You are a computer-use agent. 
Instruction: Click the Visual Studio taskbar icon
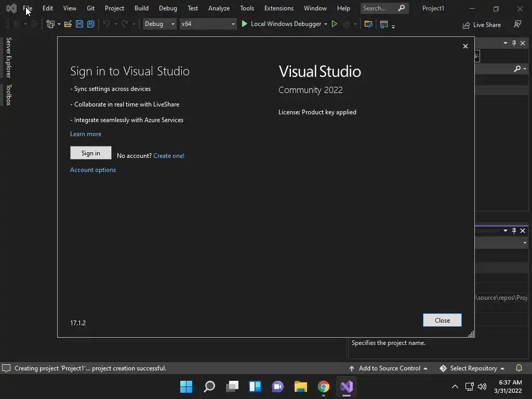347,387
